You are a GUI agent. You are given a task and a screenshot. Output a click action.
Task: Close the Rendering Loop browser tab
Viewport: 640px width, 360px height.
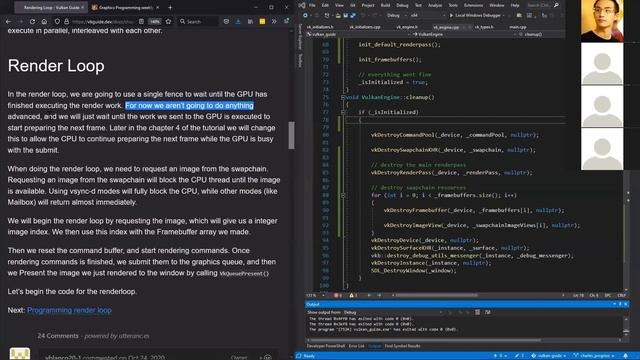click(x=82, y=7)
